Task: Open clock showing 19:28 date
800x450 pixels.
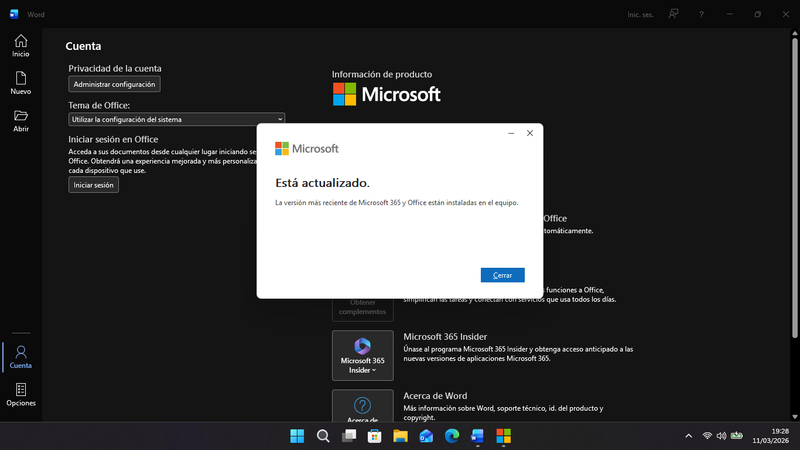Action: pos(771,436)
